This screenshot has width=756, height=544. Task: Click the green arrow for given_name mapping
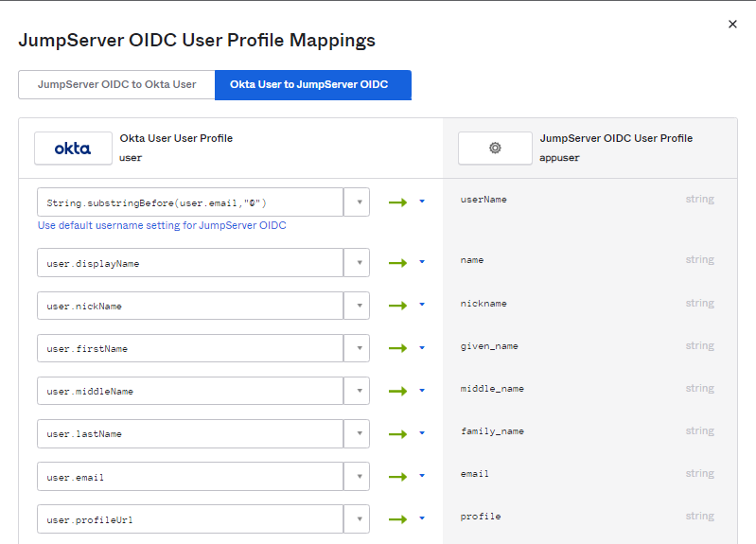tap(397, 348)
